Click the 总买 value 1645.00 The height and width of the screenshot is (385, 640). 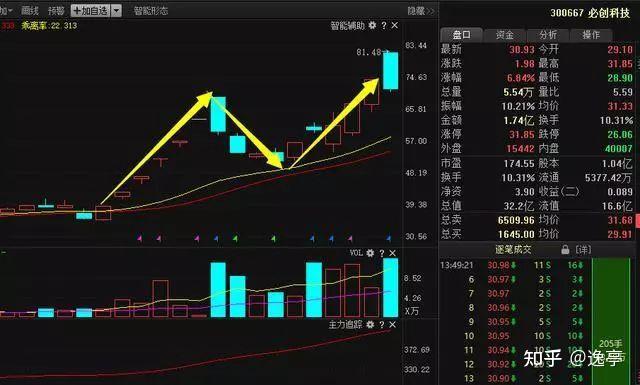516,235
